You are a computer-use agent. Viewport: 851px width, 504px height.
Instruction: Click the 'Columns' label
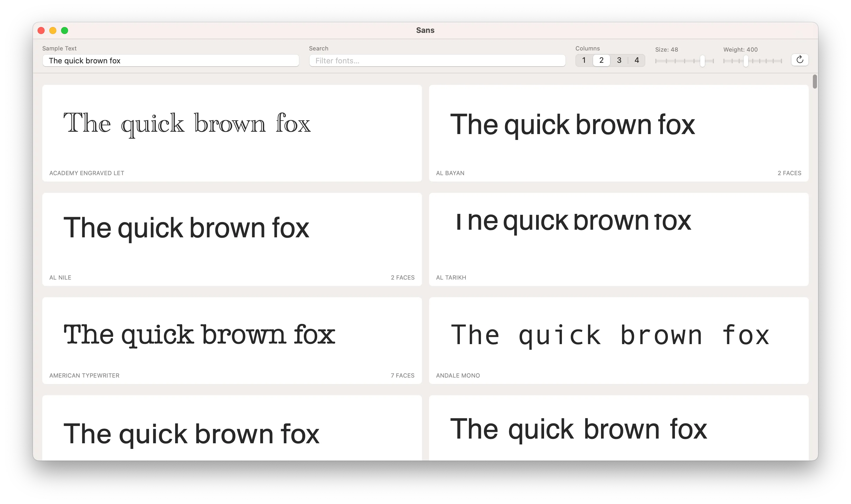pyautogui.click(x=587, y=48)
